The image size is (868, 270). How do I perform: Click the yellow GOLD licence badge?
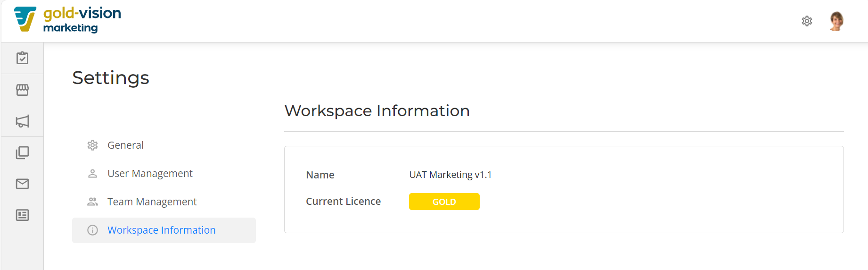[x=444, y=202]
